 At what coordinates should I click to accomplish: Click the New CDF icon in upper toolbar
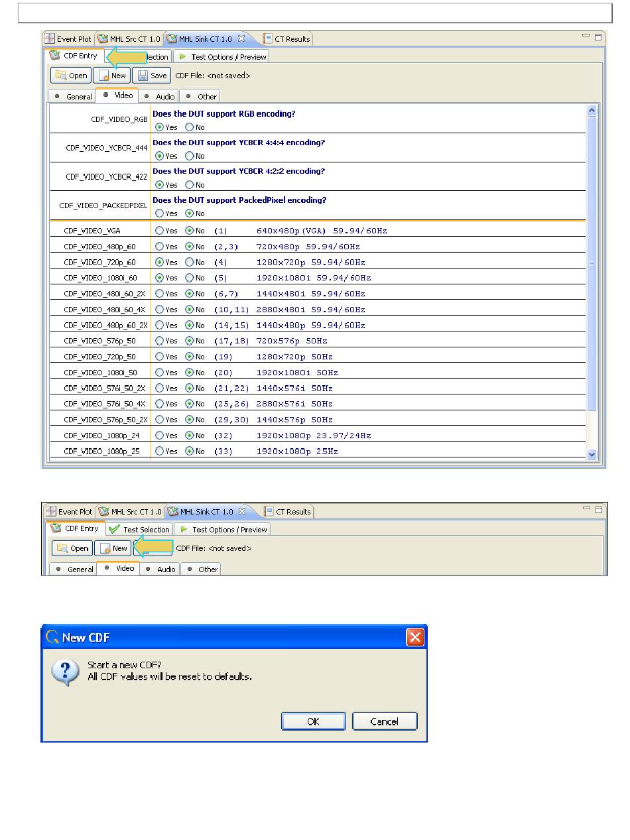pos(104,76)
